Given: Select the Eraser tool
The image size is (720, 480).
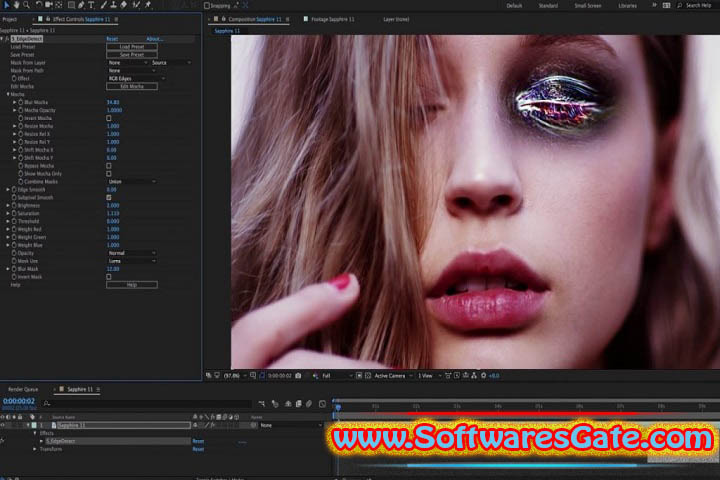Looking at the screenshot, I should 124,5.
